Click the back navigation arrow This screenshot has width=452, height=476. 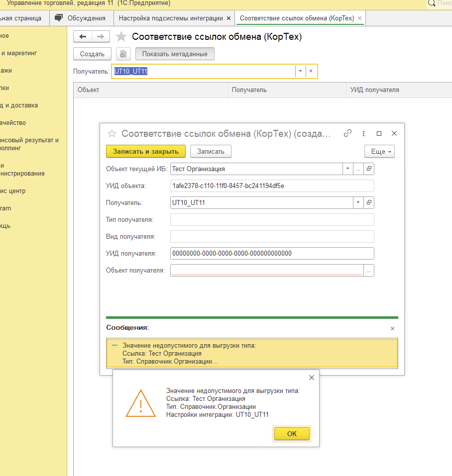pos(83,37)
